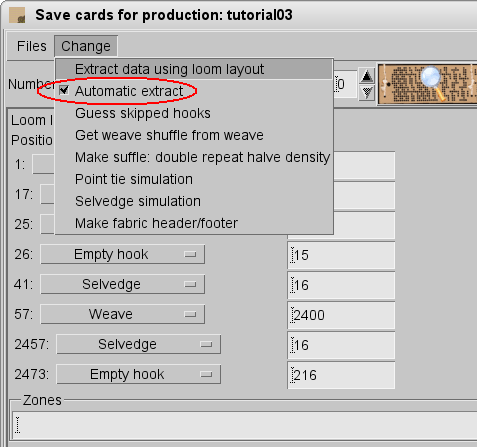Click the input field in row 1

tap(364, 165)
